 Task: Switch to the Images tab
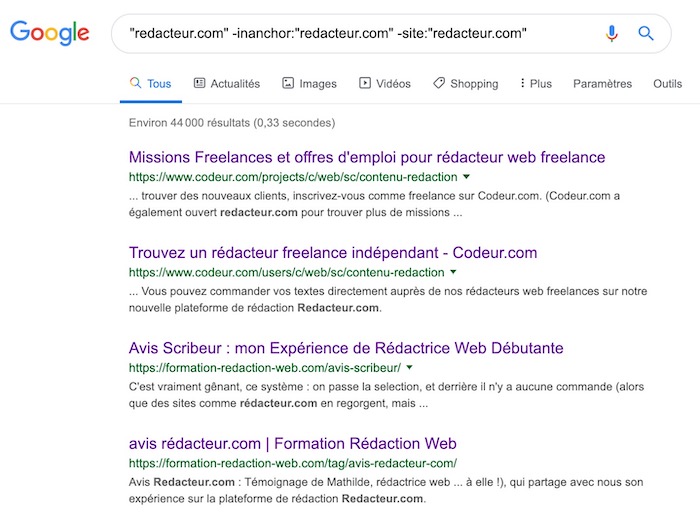[x=309, y=84]
